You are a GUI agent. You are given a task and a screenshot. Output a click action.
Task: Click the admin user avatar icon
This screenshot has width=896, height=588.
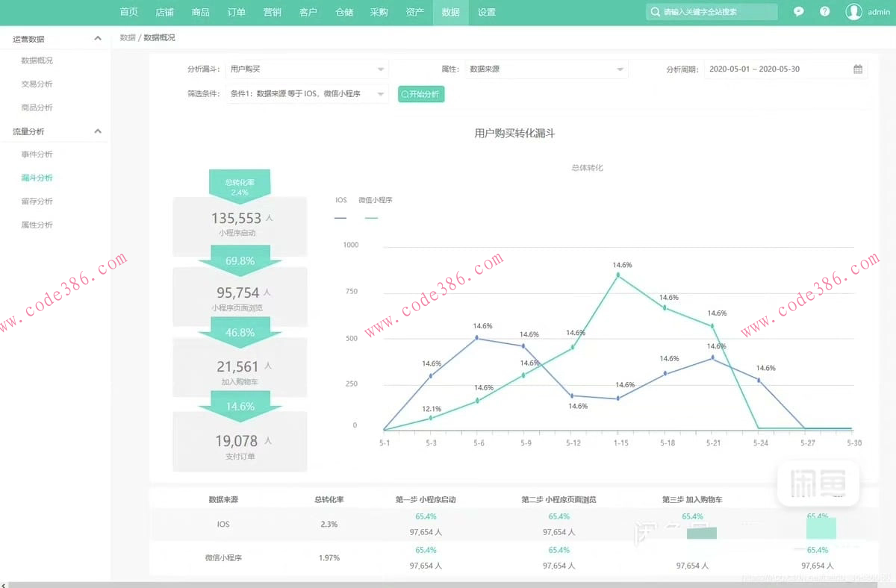(x=853, y=12)
